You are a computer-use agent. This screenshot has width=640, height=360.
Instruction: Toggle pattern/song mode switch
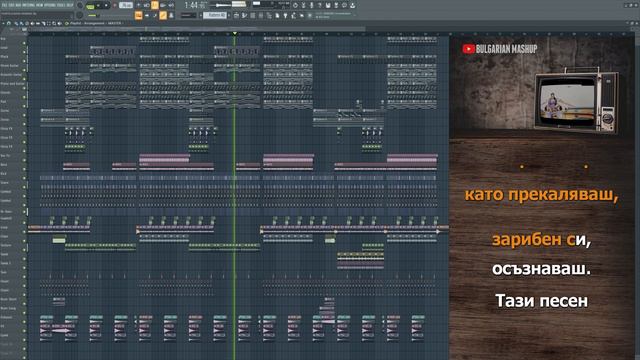pyautogui.click(x=91, y=7)
